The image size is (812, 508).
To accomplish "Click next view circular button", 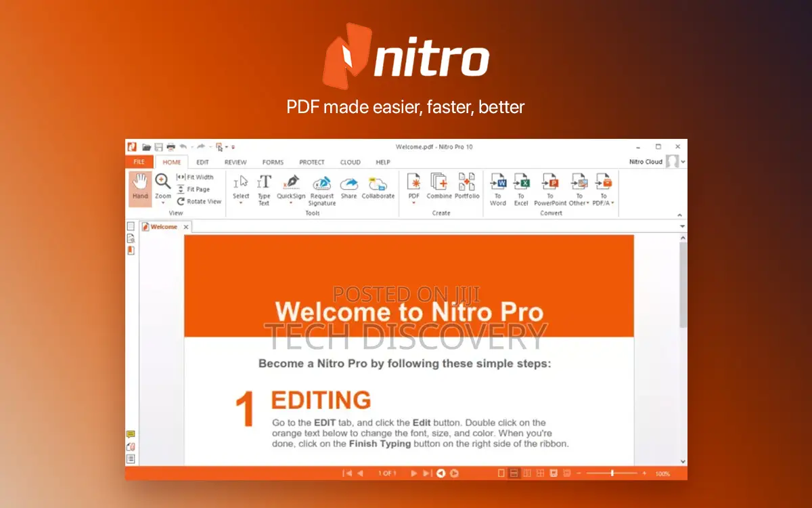I will 455,473.
